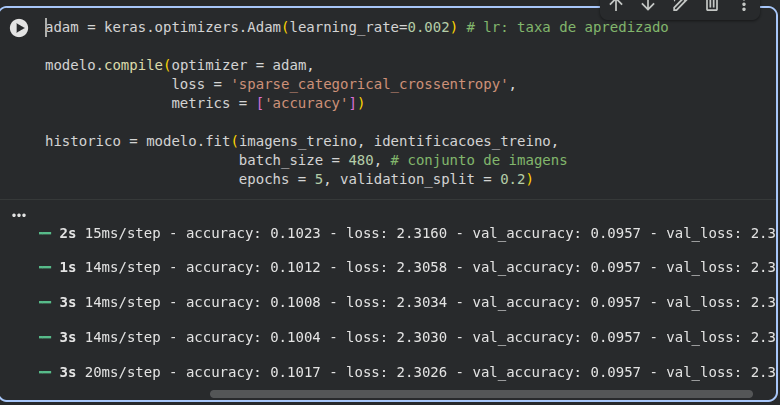Click the 'conjunto de imagens' comment

(483, 160)
